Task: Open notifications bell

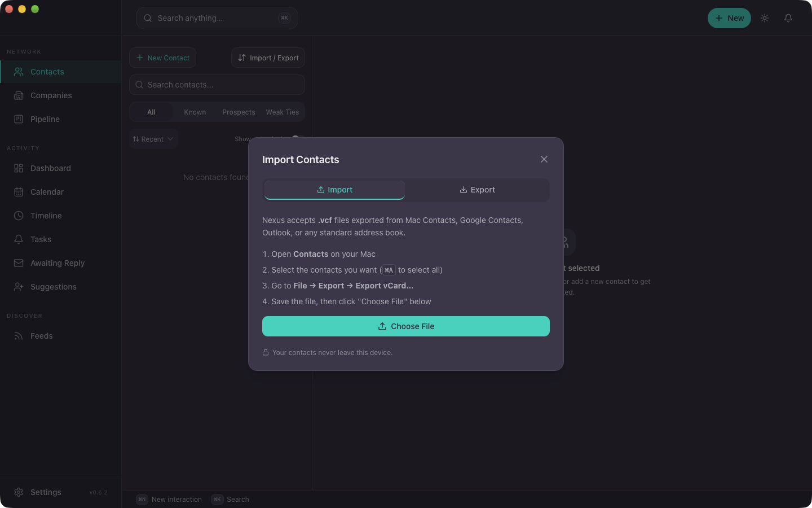Action: point(788,18)
